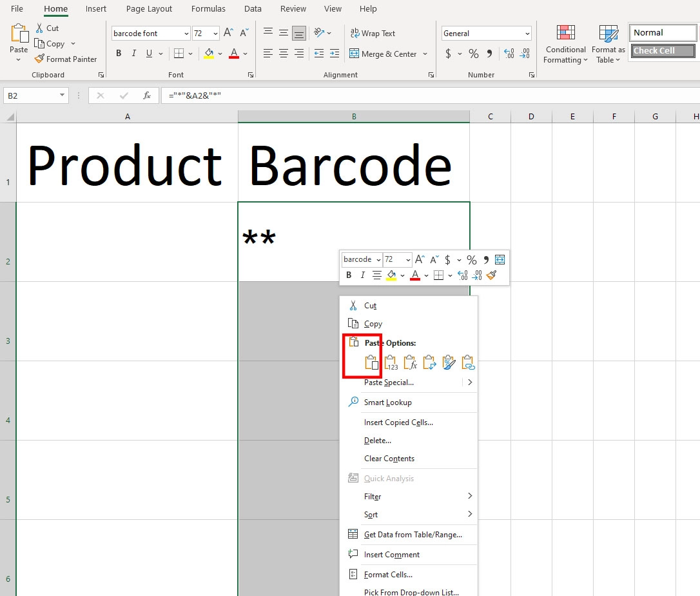Screen dimensions: 700x596
Task: Toggle Bold in the ribbon Font group
Action: click(x=119, y=54)
